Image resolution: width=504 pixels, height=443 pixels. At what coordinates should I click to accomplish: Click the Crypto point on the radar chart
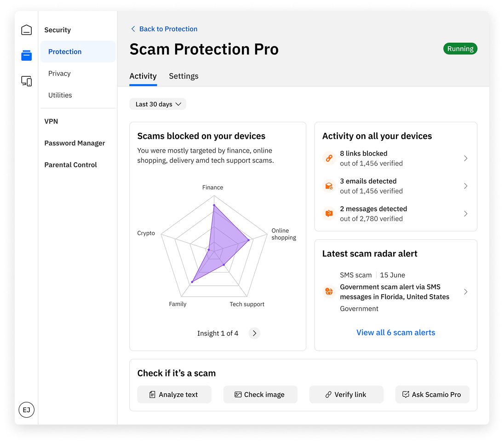tap(209, 250)
